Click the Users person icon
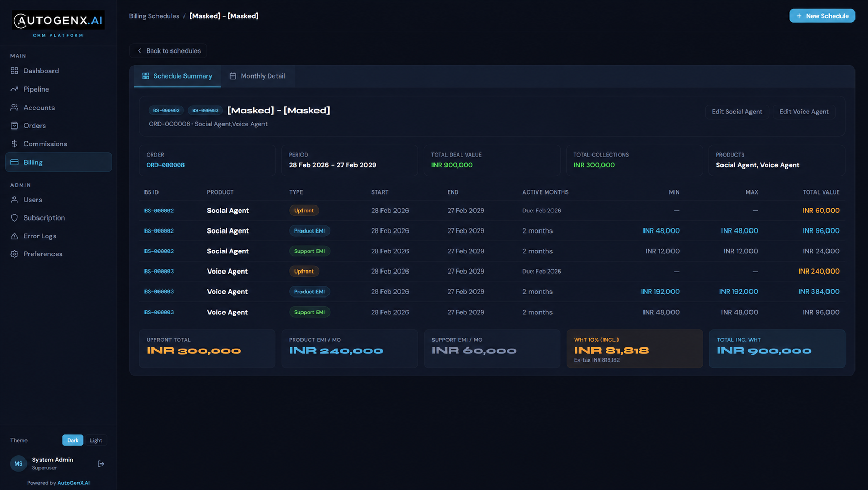868x490 pixels. pyautogui.click(x=15, y=199)
